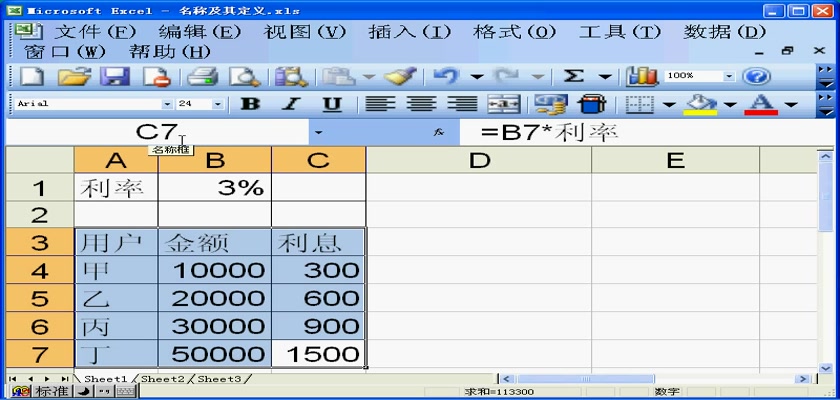Click the row 2 header
Image resolution: width=840 pixels, height=400 pixels.
click(x=40, y=214)
